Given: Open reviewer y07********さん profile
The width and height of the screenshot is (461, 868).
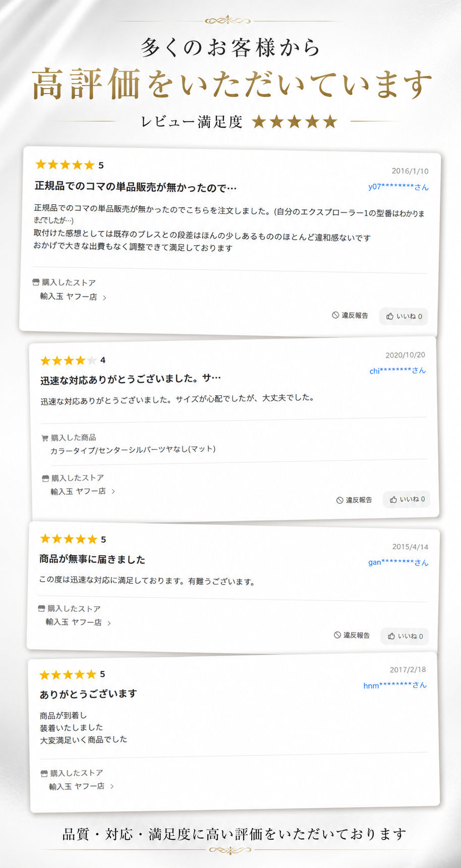Looking at the screenshot, I should coord(398,187).
